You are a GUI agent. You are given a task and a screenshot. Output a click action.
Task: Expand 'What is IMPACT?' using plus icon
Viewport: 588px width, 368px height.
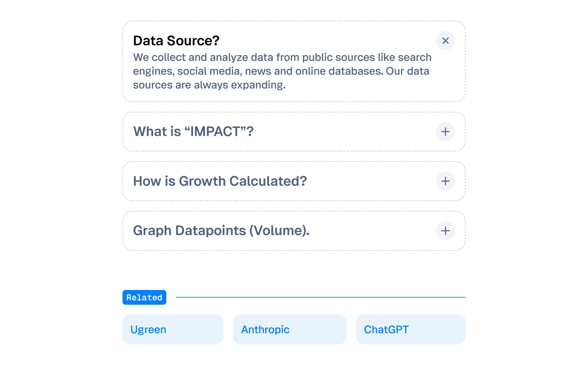click(445, 132)
